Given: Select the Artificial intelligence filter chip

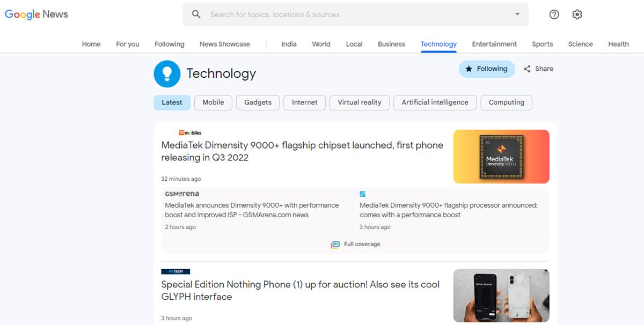Looking at the screenshot, I should coord(435,102).
